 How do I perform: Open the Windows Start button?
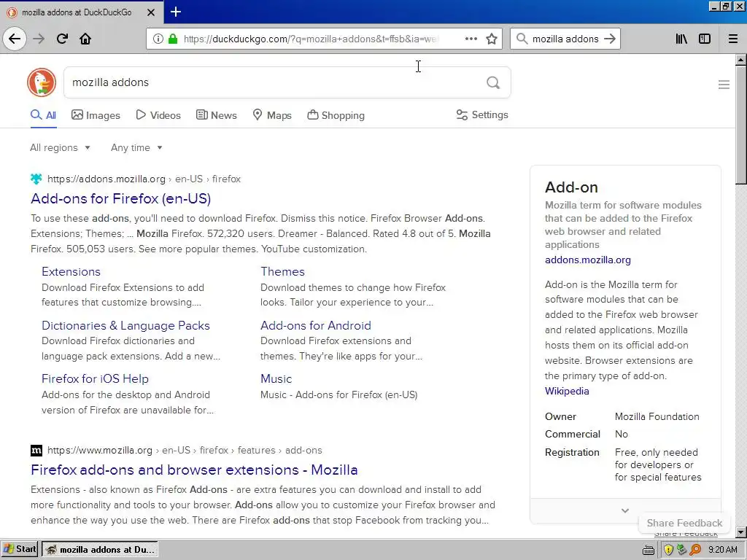click(x=20, y=550)
